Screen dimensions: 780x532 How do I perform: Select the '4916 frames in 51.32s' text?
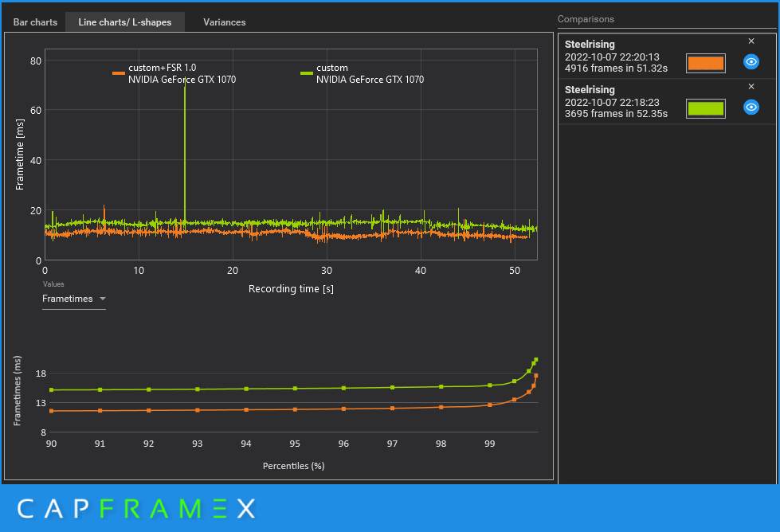tap(616, 68)
